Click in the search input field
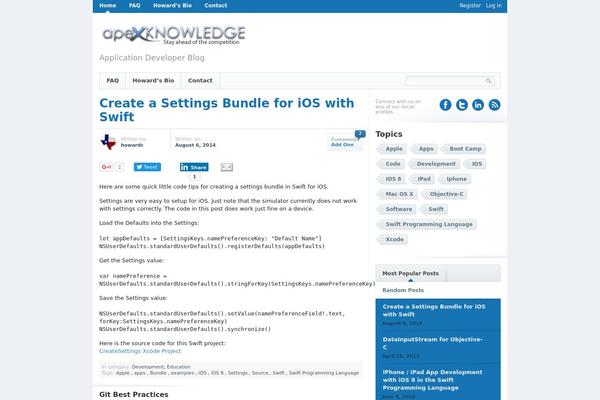Image resolution: width=600 pixels, height=400 pixels. pyautogui.click(x=445, y=81)
